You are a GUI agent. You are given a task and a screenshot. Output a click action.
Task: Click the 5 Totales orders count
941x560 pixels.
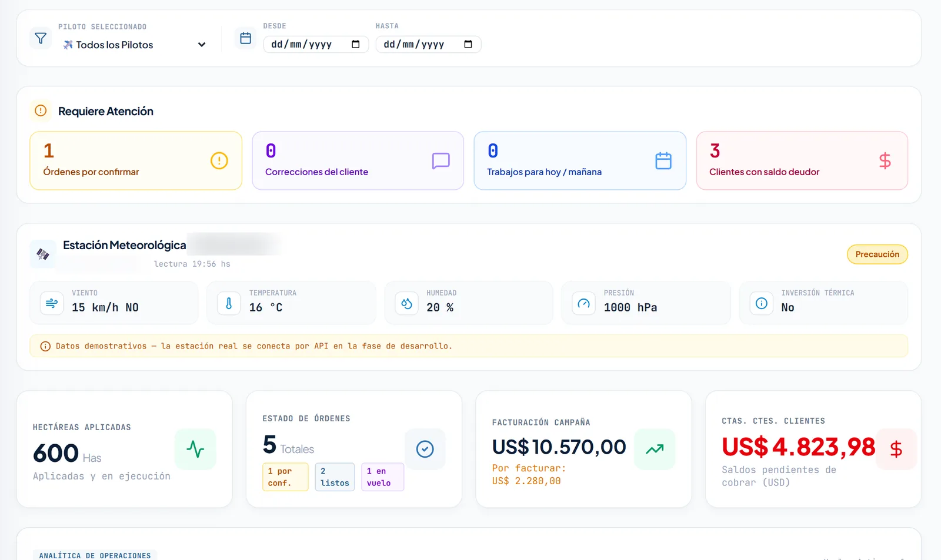pyautogui.click(x=289, y=445)
